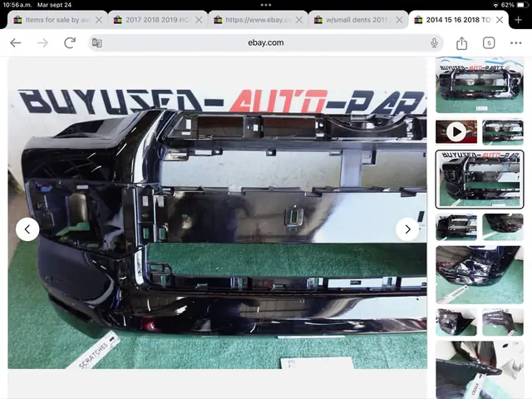This screenshot has height=399, width=532.
Task: Open the small thumbnail beside the video
Action: coord(503,131)
